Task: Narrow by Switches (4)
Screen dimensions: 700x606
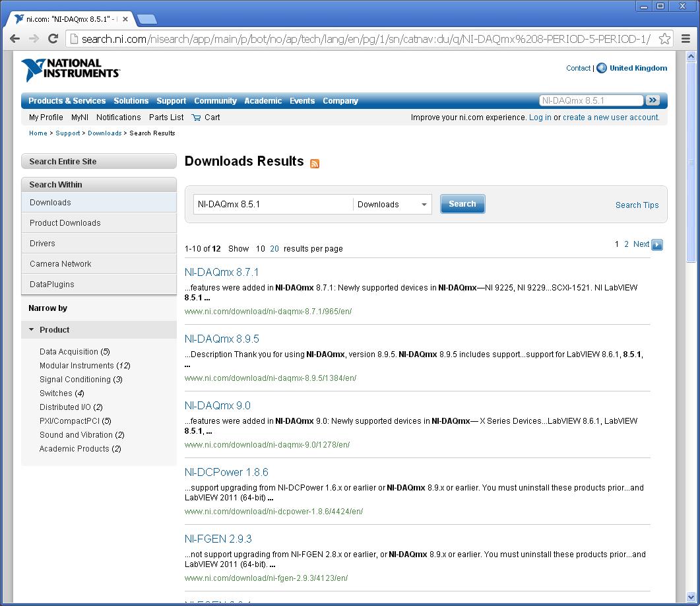Action: pos(61,393)
